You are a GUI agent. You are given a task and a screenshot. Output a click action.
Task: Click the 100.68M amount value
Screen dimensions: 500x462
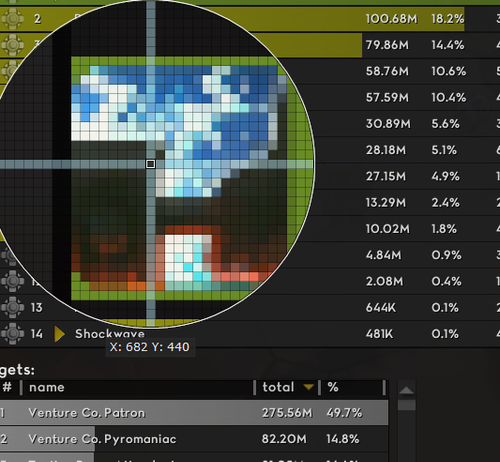tap(391, 19)
